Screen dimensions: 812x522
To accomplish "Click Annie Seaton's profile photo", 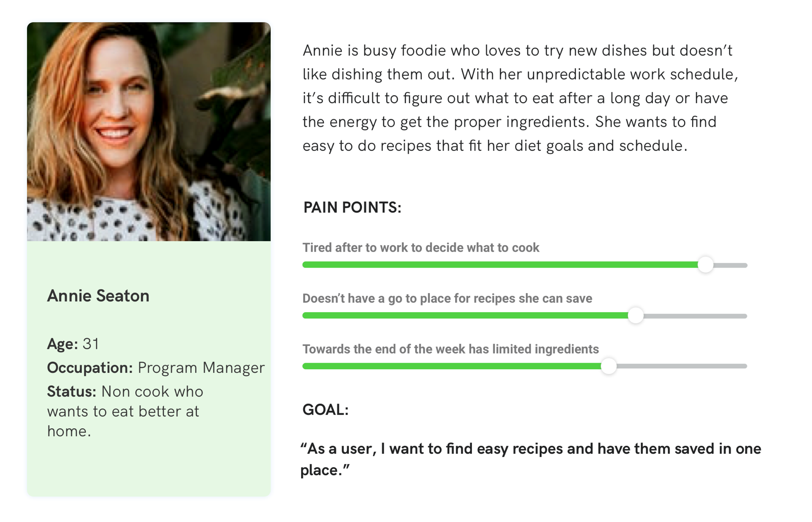I will tap(149, 131).
